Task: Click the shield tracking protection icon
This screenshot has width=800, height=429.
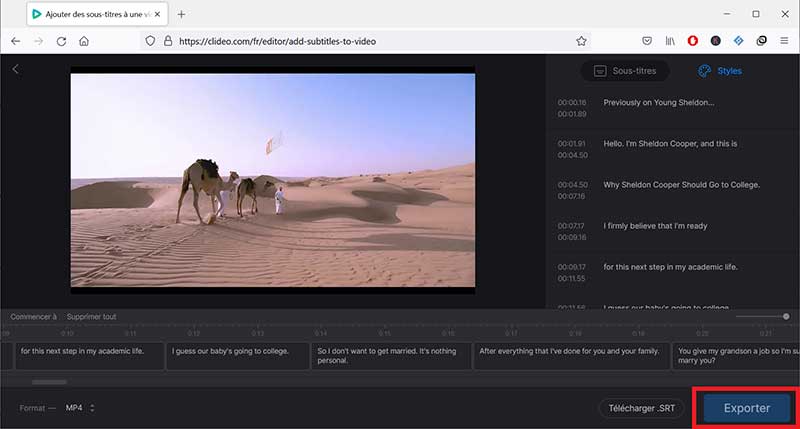Action: pos(150,41)
